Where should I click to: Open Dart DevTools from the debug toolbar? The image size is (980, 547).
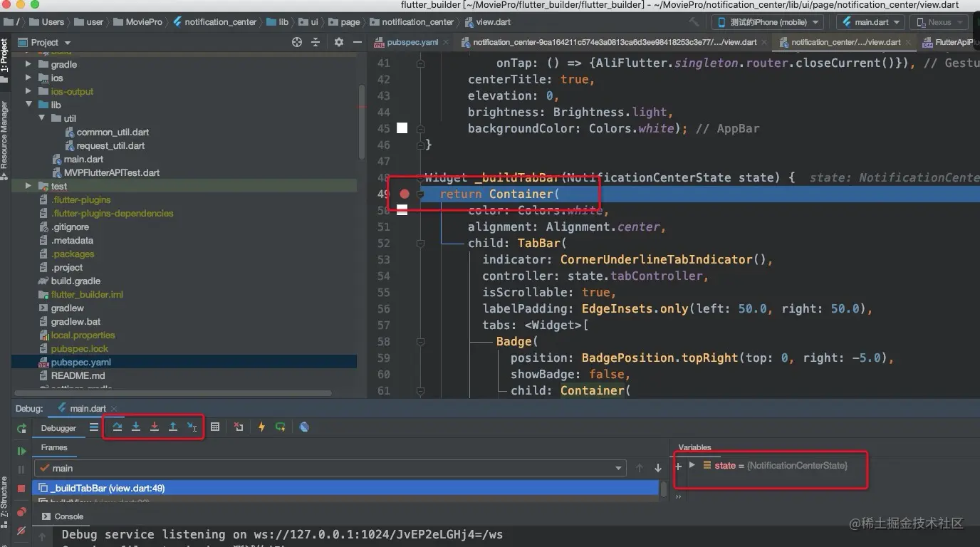point(304,427)
